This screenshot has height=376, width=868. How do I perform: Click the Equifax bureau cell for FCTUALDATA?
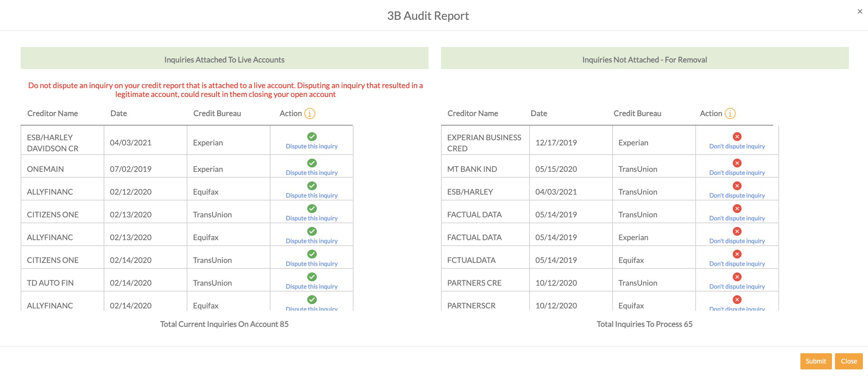point(654,257)
